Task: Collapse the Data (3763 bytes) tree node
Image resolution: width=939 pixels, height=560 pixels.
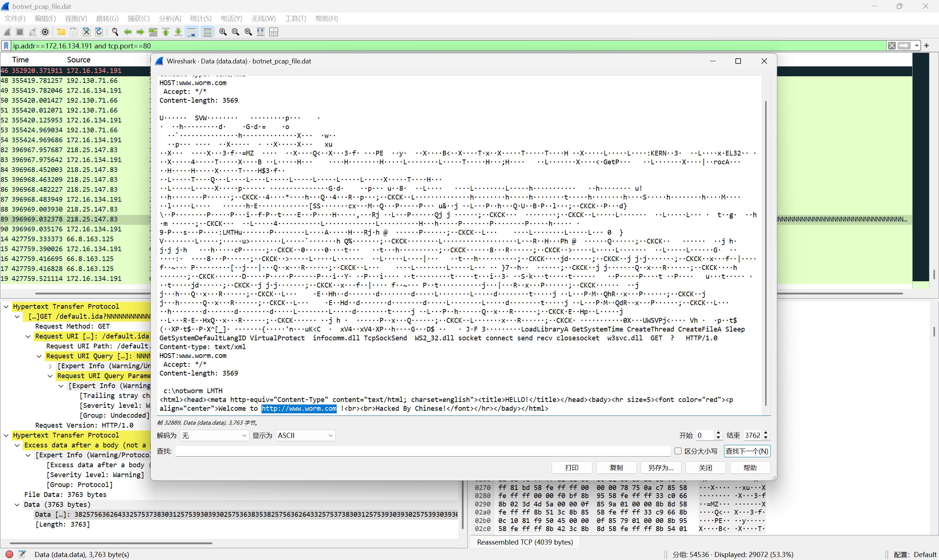Action: [17, 505]
